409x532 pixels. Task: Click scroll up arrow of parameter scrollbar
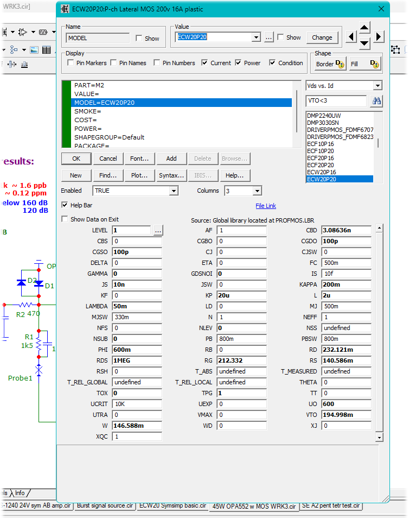(x=380, y=228)
